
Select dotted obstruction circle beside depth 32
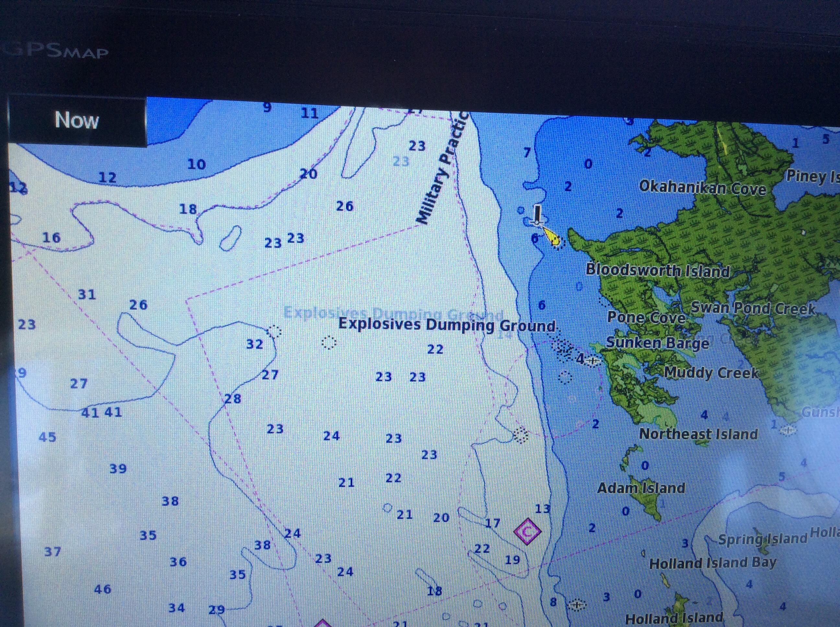click(274, 331)
